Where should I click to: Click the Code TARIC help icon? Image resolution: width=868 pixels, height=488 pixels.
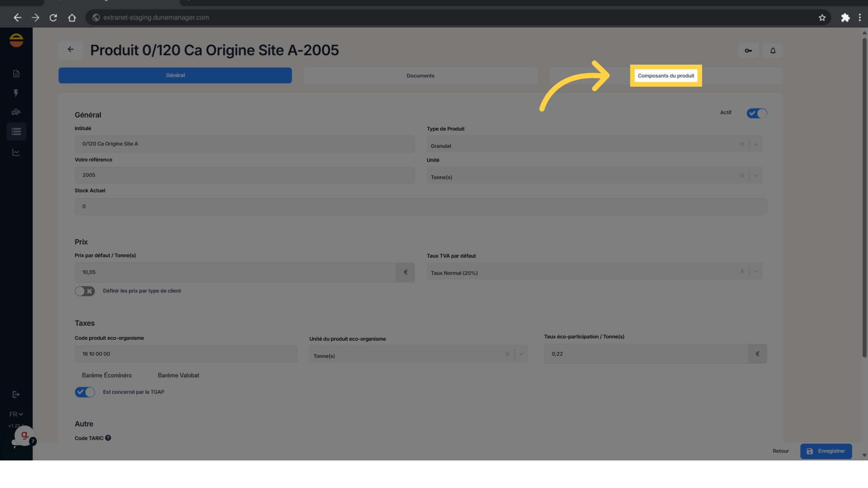tap(108, 438)
